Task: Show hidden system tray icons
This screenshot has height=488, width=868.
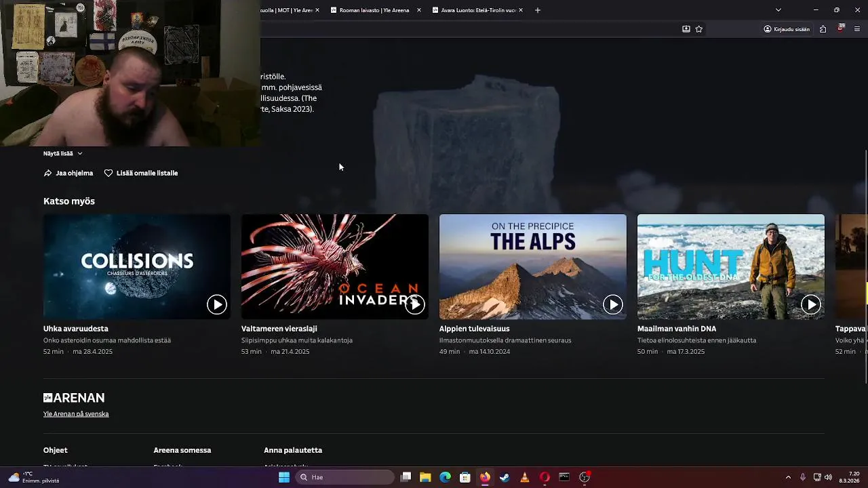Action: [x=788, y=477]
